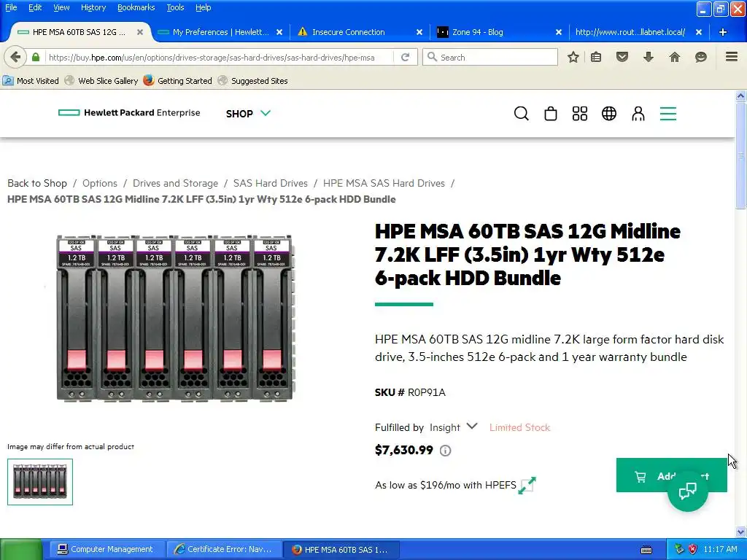Viewport: 747px width, 560px height.
Task: Choose region with the globe icon
Action: click(609, 113)
